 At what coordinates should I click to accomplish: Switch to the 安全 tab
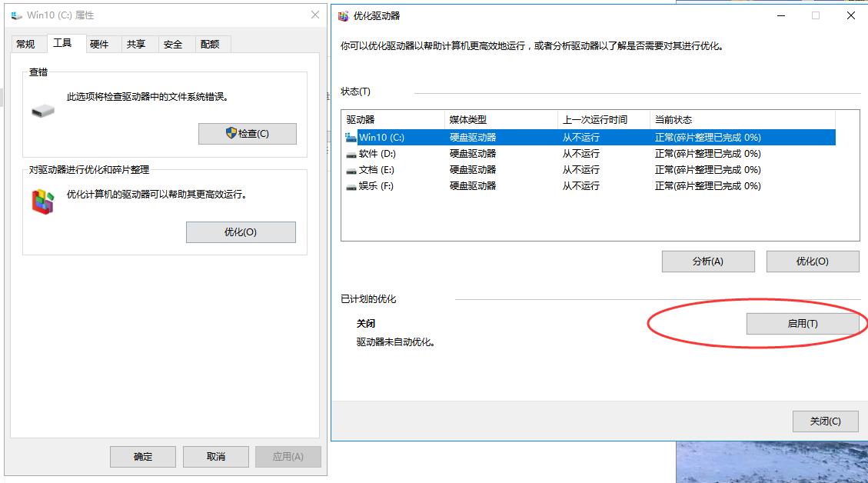[x=173, y=45]
